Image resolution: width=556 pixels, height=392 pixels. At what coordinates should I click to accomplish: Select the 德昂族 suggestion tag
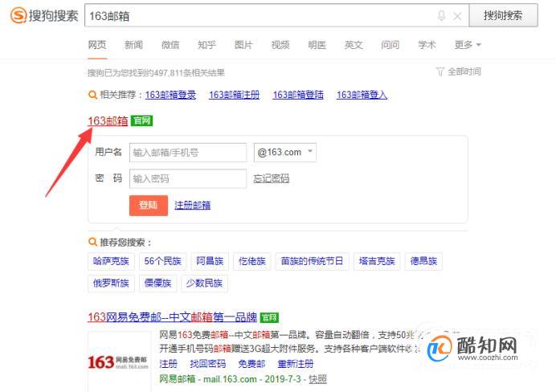pos(423,262)
